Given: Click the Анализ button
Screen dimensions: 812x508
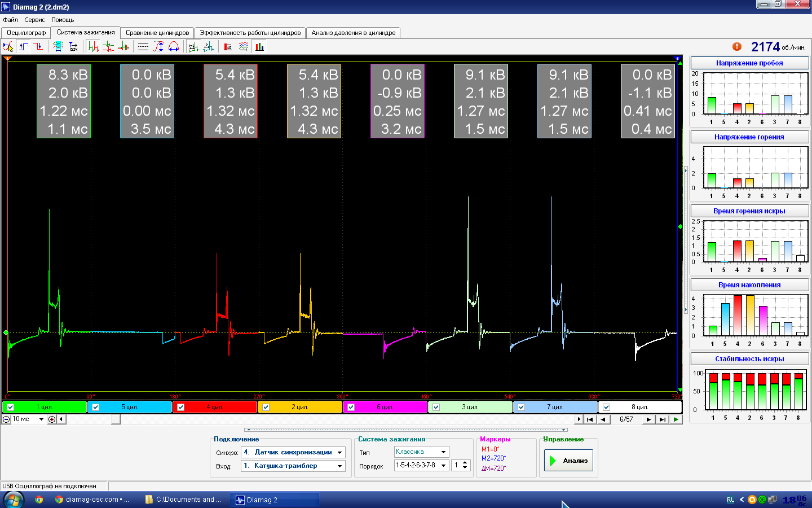Looking at the screenshot, I should click(x=568, y=461).
